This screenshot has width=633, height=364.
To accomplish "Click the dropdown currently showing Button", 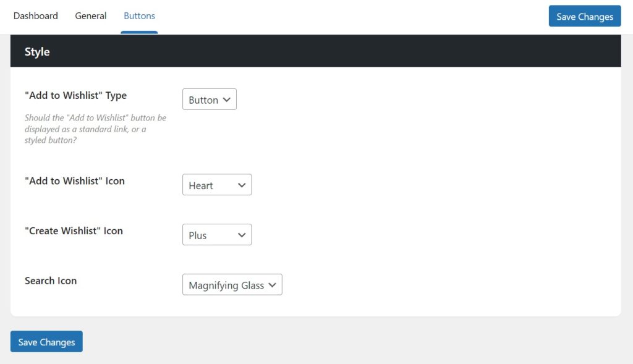I will [x=209, y=99].
